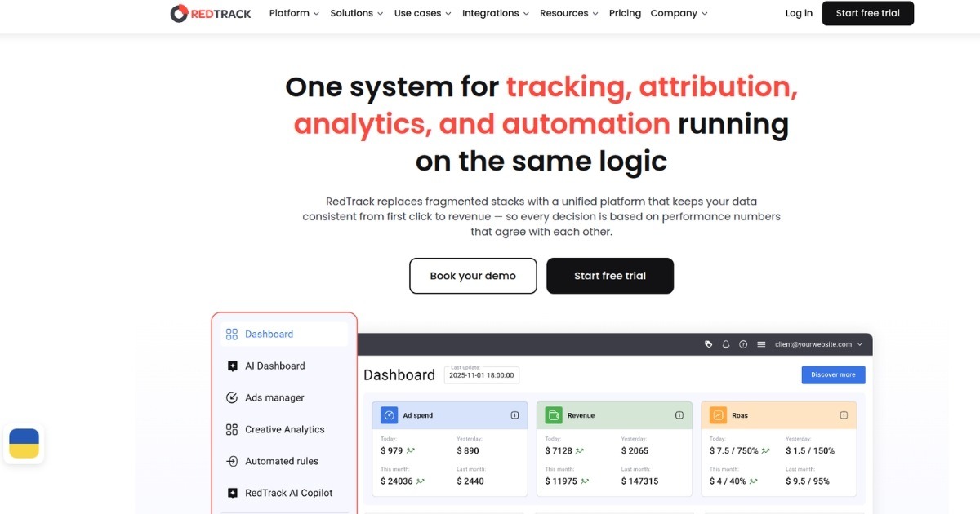The width and height of the screenshot is (980, 514).
Task: Click the tag icon in dashboard top bar
Action: pyautogui.click(x=708, y=344)
